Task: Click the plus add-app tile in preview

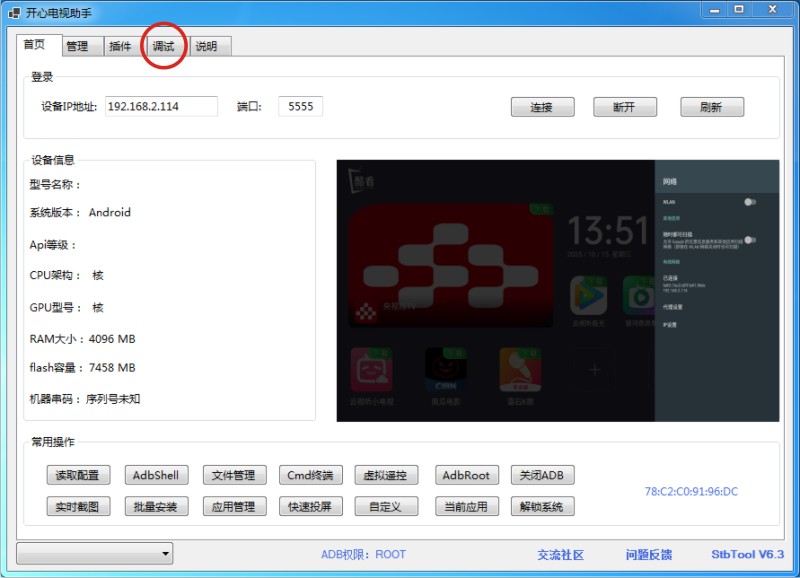Action: coord(594,370)
